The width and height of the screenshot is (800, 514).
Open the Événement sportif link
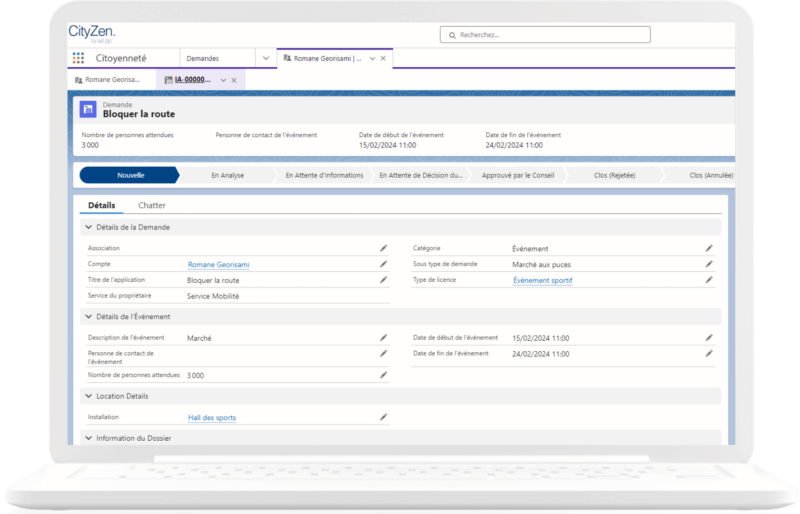542,281
